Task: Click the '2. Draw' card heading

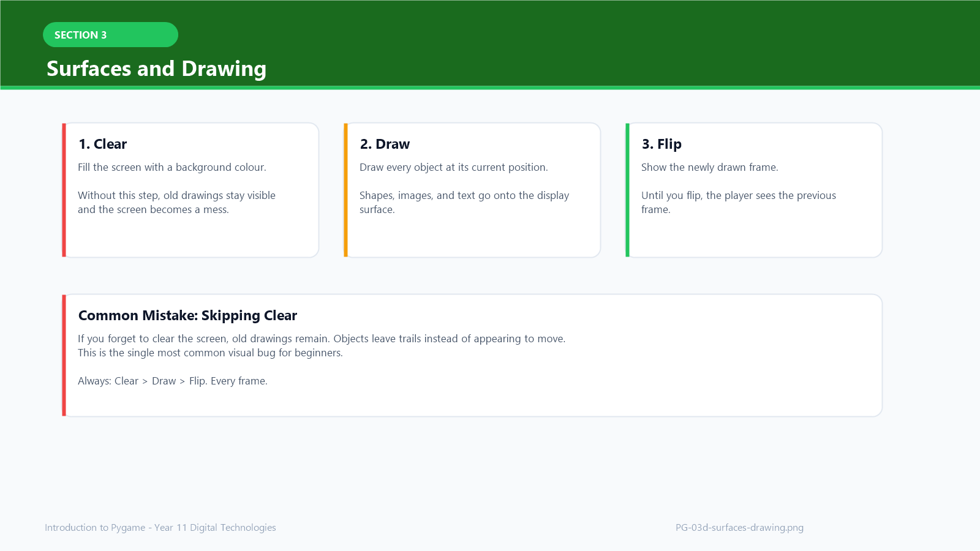Action: 385,144
